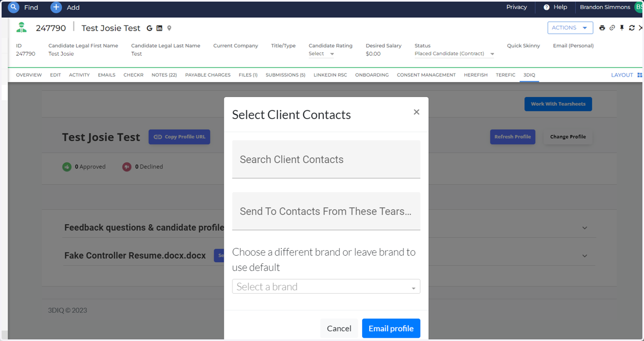The height and width of the screenshot is (341, 644).
Task: Click the Help question mark icon
Action: [546, 8]
